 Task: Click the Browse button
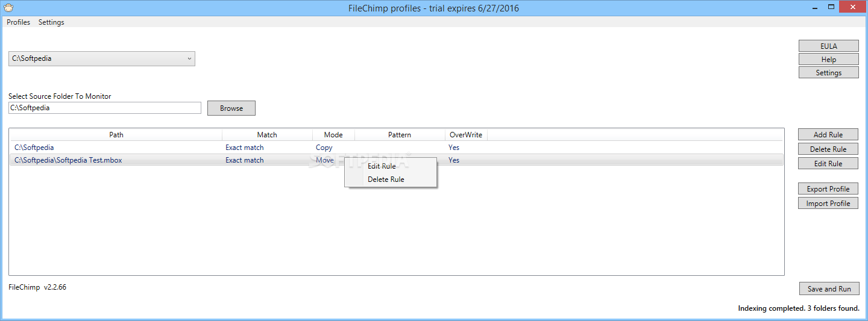(231, 108)
